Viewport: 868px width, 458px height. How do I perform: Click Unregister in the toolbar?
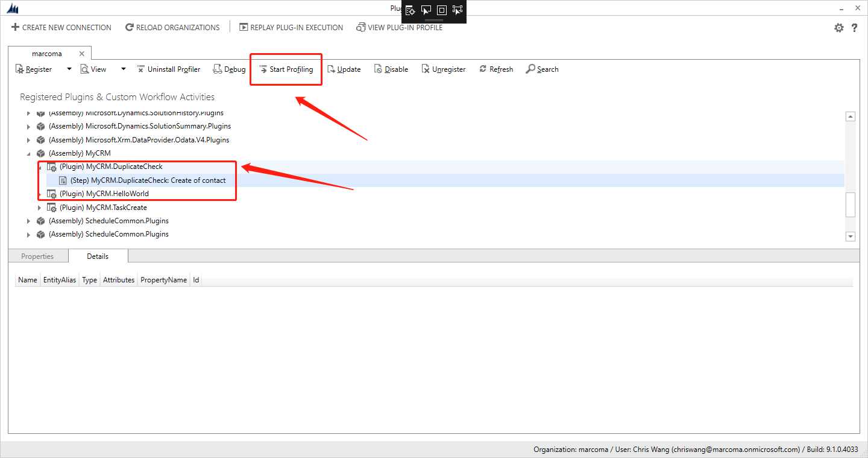click(x=443, y=69)
